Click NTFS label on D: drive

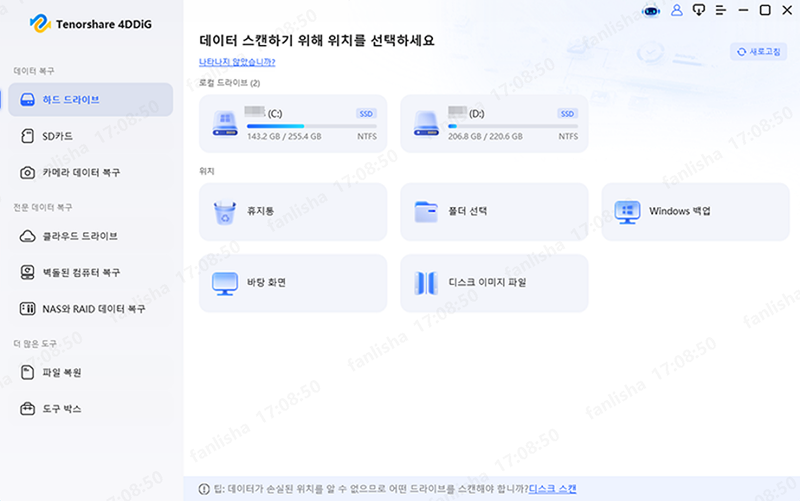pyautogui.click(x=568, y=137)
